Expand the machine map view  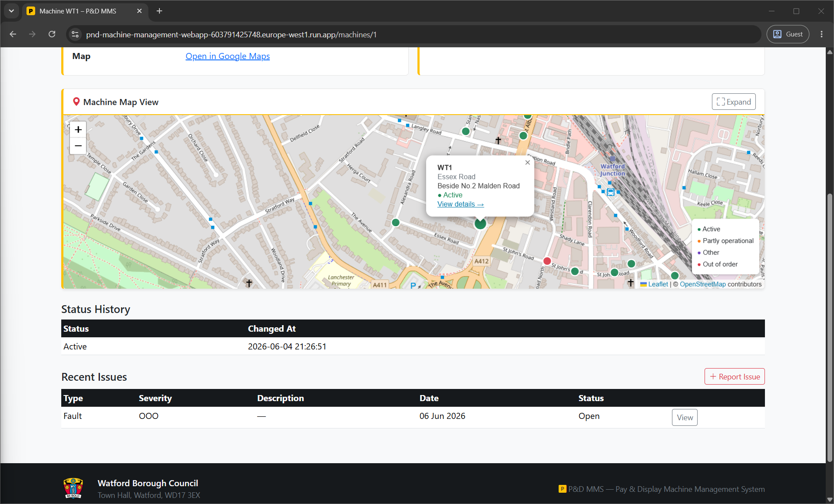click(x=734, y=102)
